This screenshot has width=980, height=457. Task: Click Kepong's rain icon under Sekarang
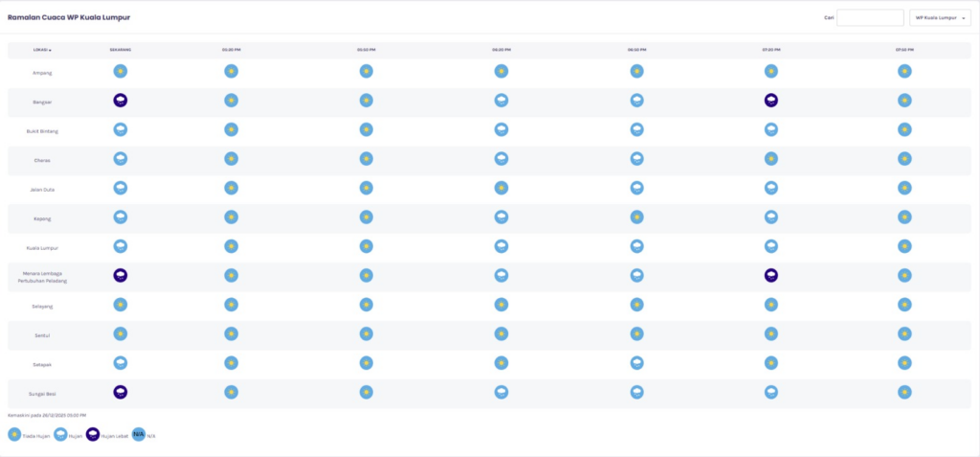[121, 217]
